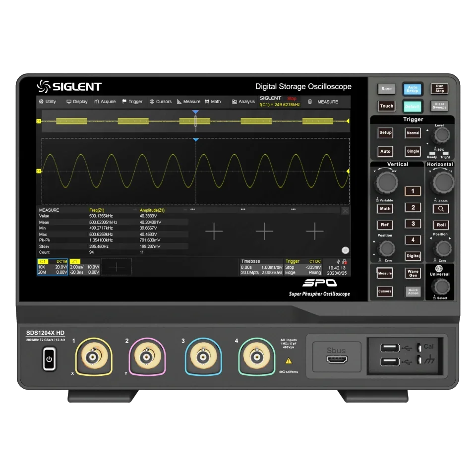Viewport: 476px width, 476px height.
Task: Click channel 2 pink BNC connector
Action: tap(147, 357)
